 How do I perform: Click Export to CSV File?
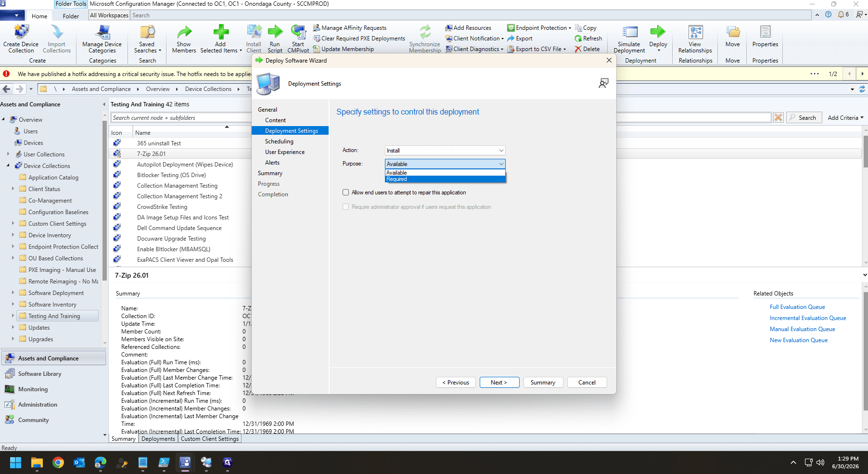tap(536, 49)
